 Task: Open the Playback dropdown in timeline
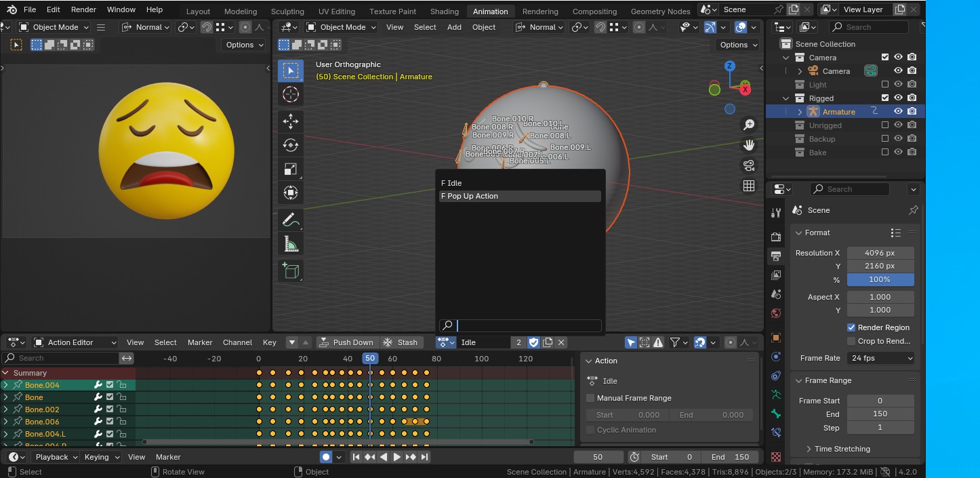tap(55, 457)
